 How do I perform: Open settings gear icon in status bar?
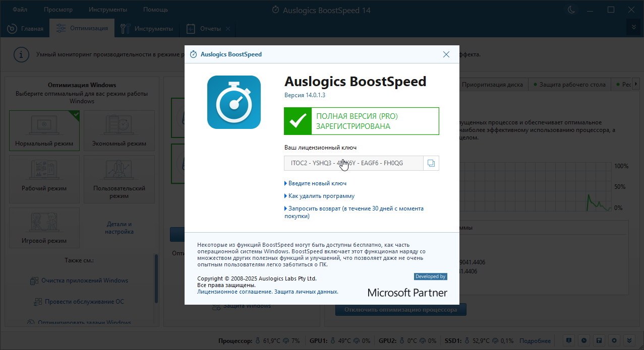[613, 340]
